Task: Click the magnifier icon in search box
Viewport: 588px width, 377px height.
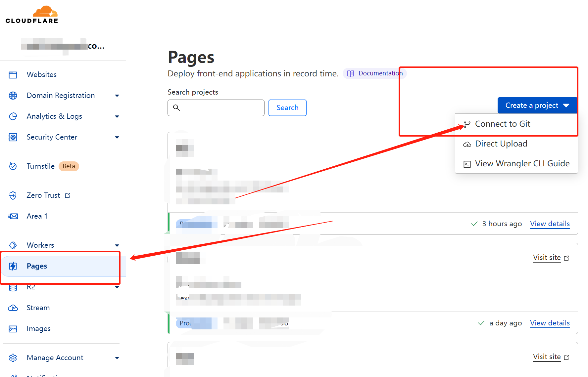Action: coord(176,107)
